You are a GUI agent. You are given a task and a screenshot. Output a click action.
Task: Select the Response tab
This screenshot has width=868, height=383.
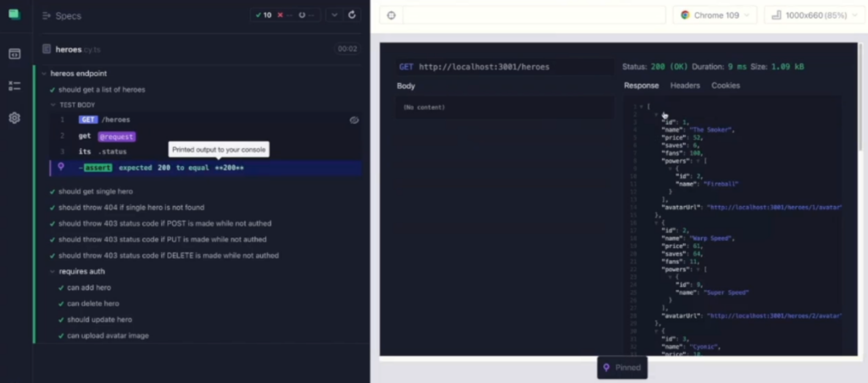[x=641, y=86]
